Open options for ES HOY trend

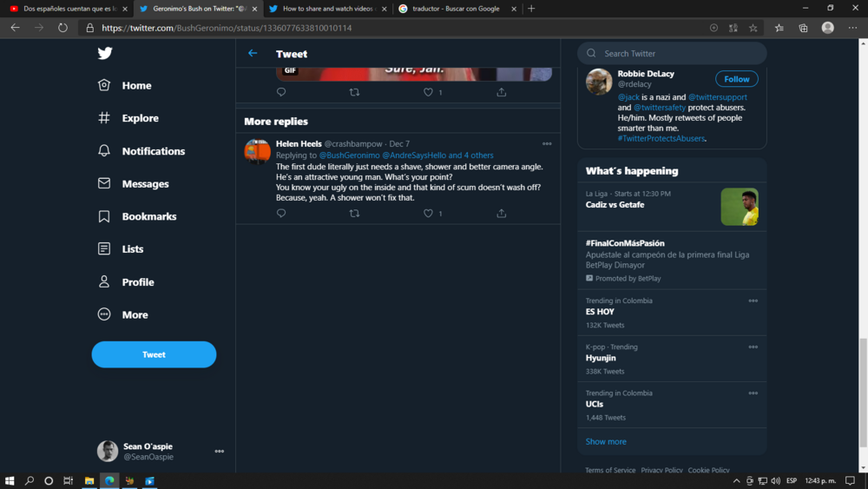[753, 301]
